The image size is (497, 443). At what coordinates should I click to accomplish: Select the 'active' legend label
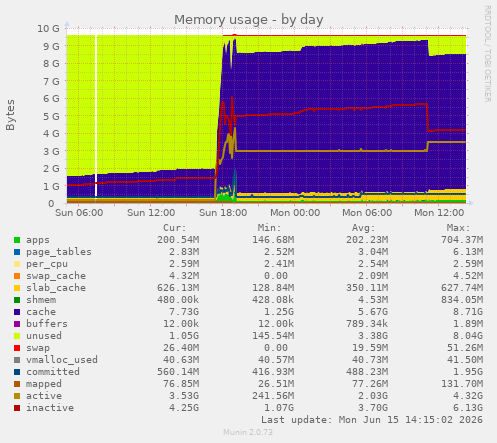click(44, 396)
